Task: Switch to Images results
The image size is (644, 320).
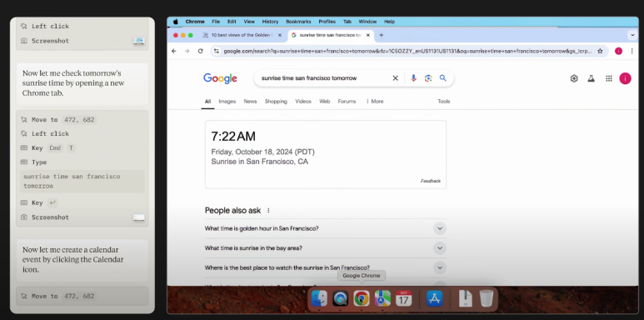Action: pos(227,102)
